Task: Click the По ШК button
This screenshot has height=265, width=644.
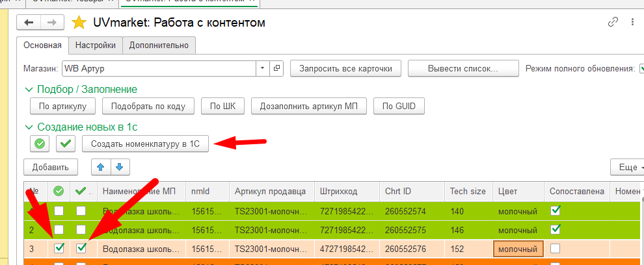Action: point(222,107)
